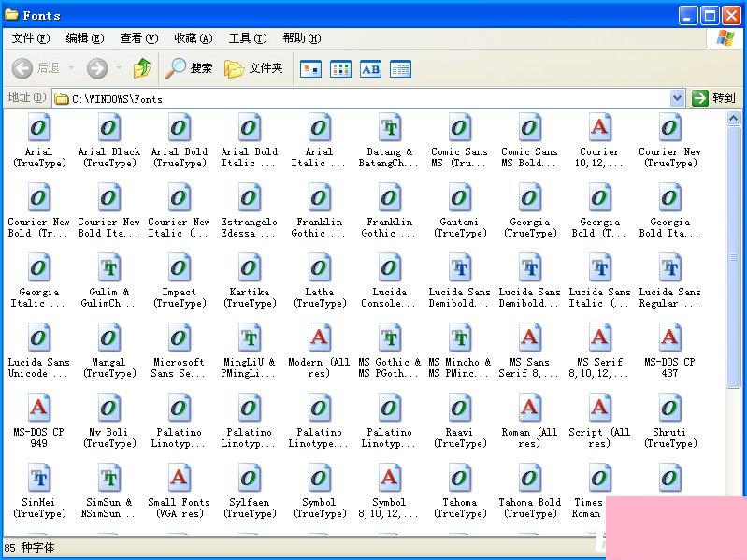747x560 pixels.
Task: Select the Lucida Sans Regular font icon
Action: pyautogui.click(x=669, y=267)
